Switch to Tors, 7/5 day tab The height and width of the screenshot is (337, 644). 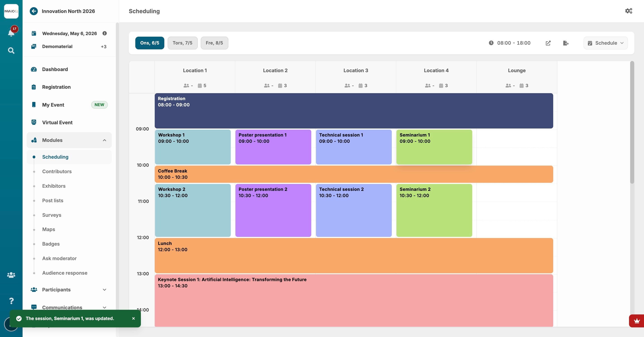[x=182, y=43]
